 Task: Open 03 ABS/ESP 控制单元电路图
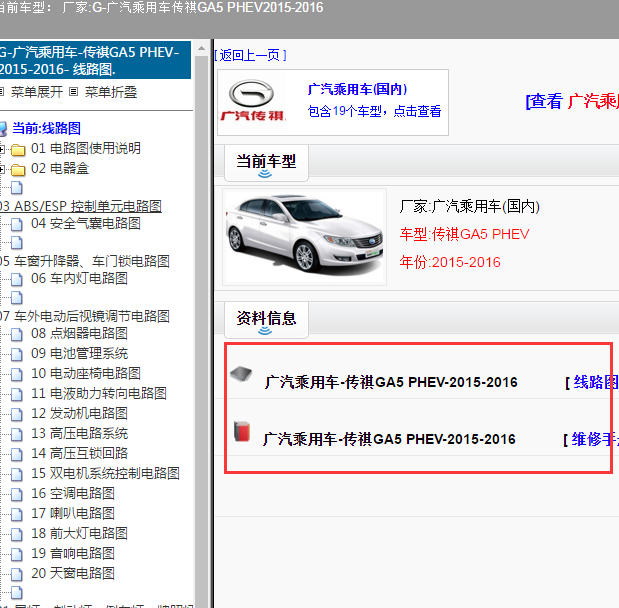81,206
